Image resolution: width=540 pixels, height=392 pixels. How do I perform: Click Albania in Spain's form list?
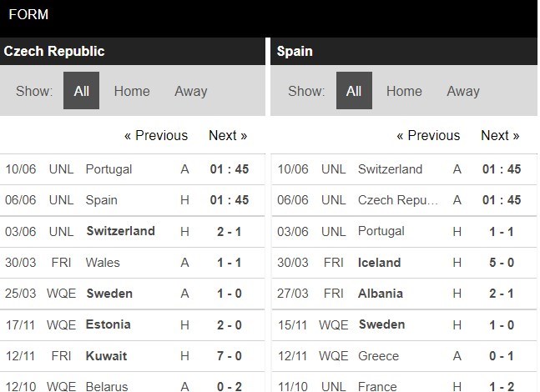point(380,294)
